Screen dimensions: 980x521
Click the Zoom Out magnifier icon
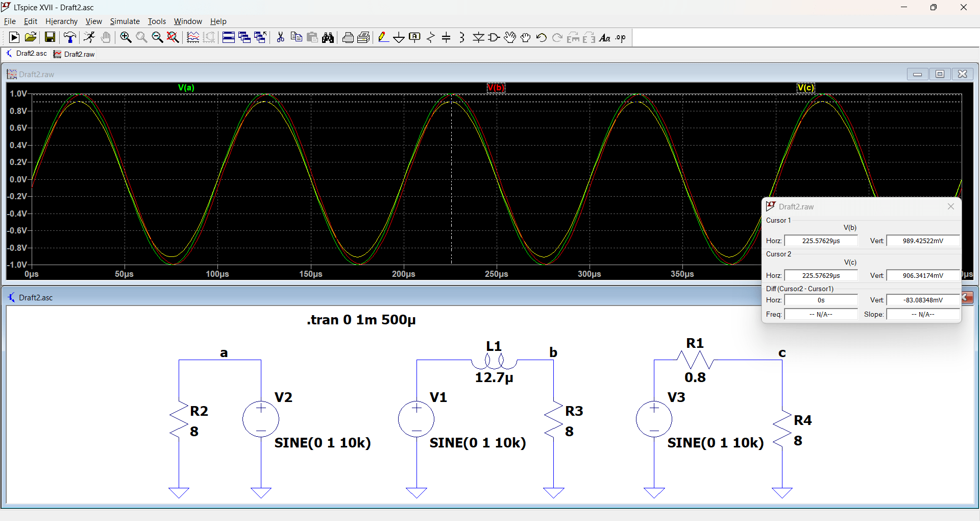click(157, 37)
